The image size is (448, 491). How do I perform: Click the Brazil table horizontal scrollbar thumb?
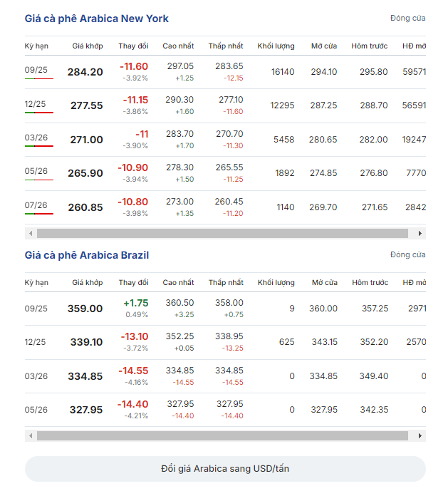tap(222, 436)
